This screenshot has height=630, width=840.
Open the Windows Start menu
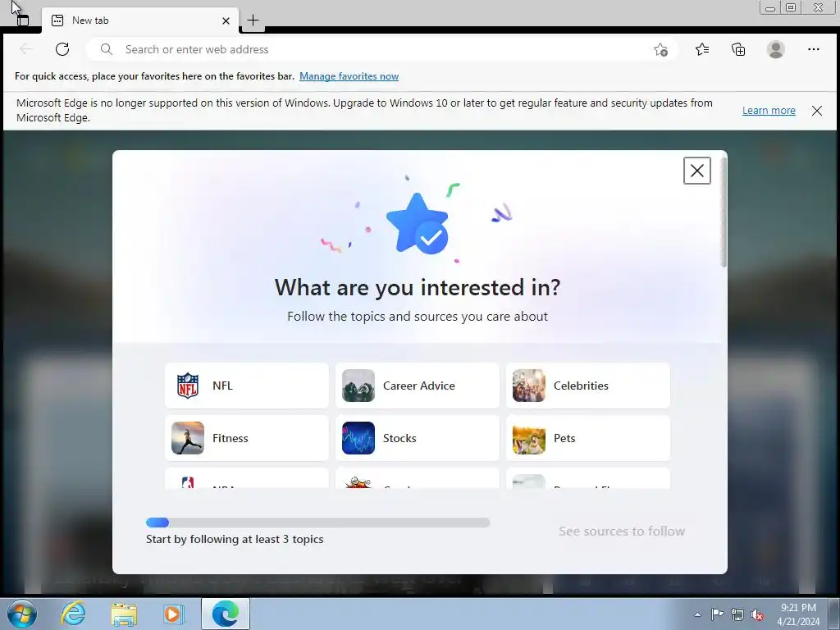click(x=22, y=614)
